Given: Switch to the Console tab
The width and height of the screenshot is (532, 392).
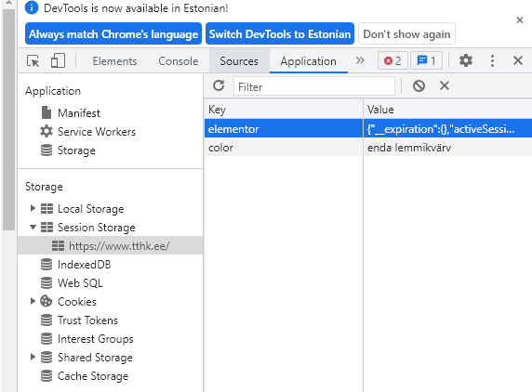Looking at the screenshot, I should pyautogui.click(x=179, y=61).
